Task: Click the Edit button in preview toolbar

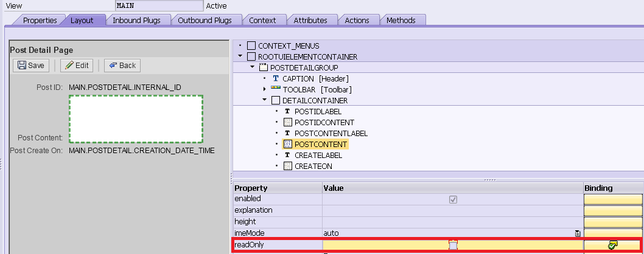Action: coord(77,66)
